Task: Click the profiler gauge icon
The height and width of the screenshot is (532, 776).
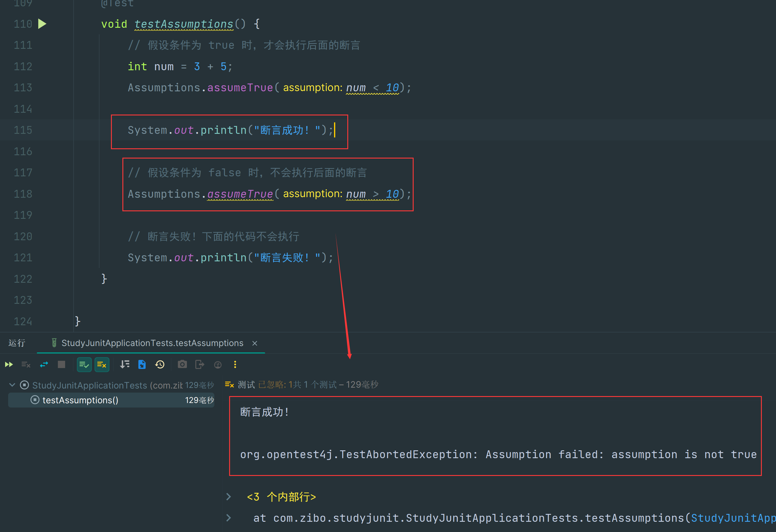Action: tap(218, 365)
